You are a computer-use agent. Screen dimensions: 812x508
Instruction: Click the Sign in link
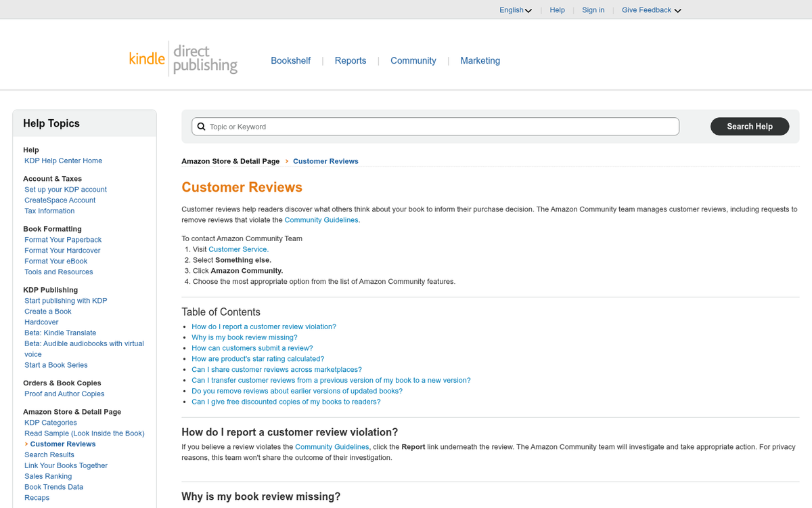click(x=593, y=9)
